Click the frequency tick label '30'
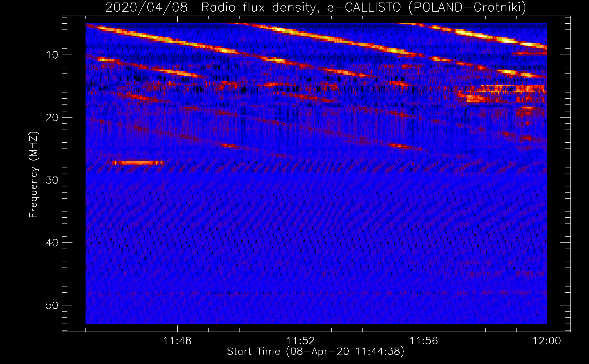589x364 pixels. click(53, 180)
